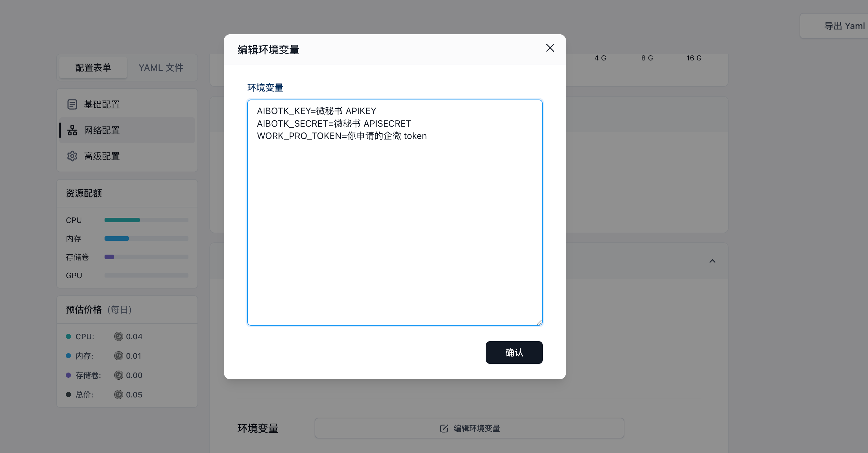
Task: Switch to the YAML 文件 tab
Action: tap(161, 68)
